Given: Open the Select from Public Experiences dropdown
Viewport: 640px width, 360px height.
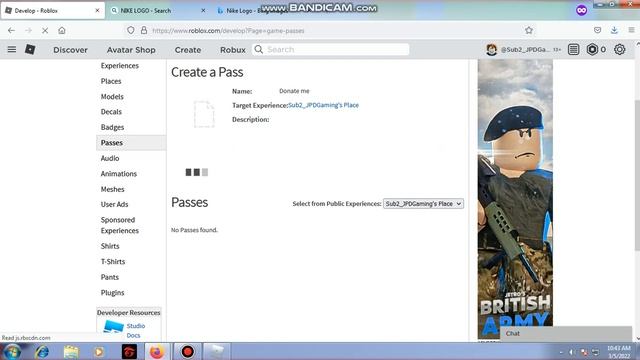Looking at the screenshot, I should click(423, 204).
